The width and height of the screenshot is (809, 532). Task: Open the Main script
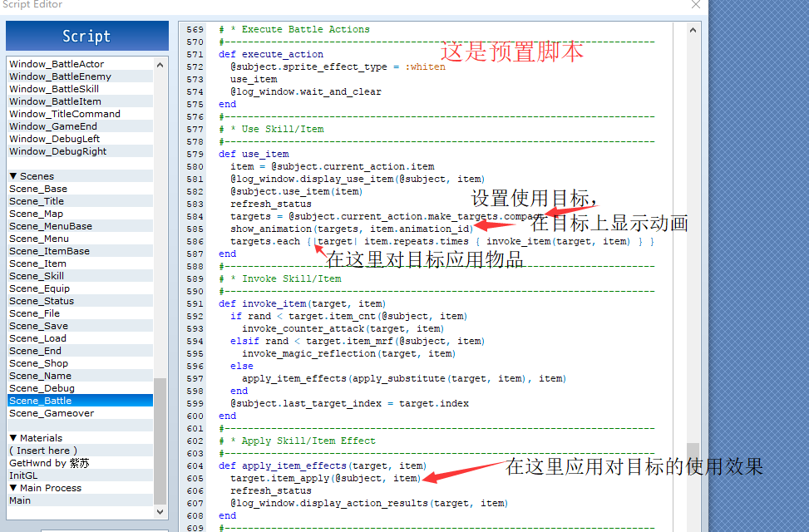click(x=81, y=500)
